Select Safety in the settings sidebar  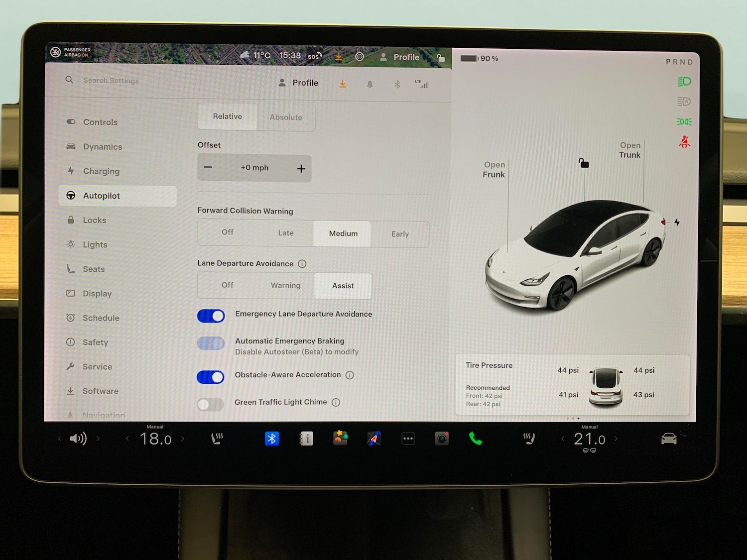pos(95,342)
